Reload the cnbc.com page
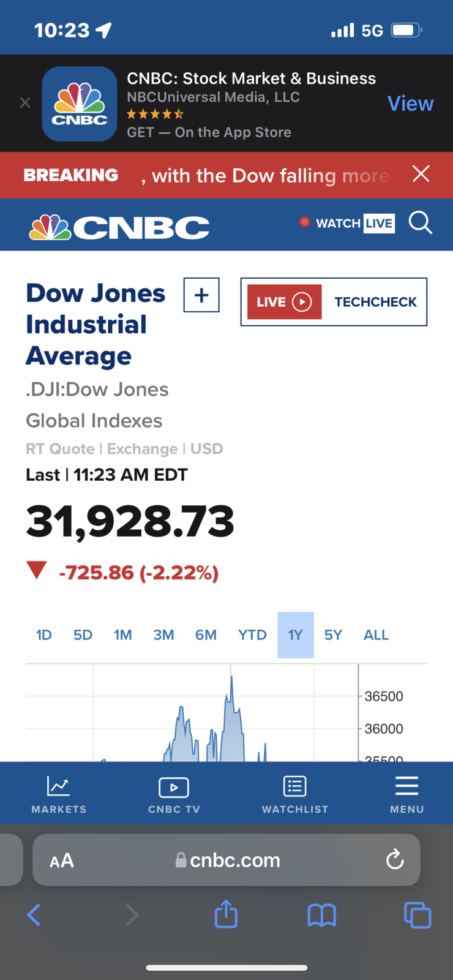 pyautogui.click(x=395, y=859)
